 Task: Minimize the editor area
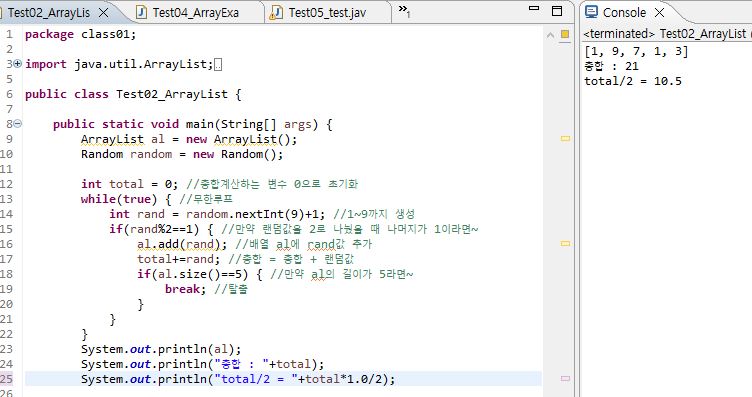tap(534, 8)
